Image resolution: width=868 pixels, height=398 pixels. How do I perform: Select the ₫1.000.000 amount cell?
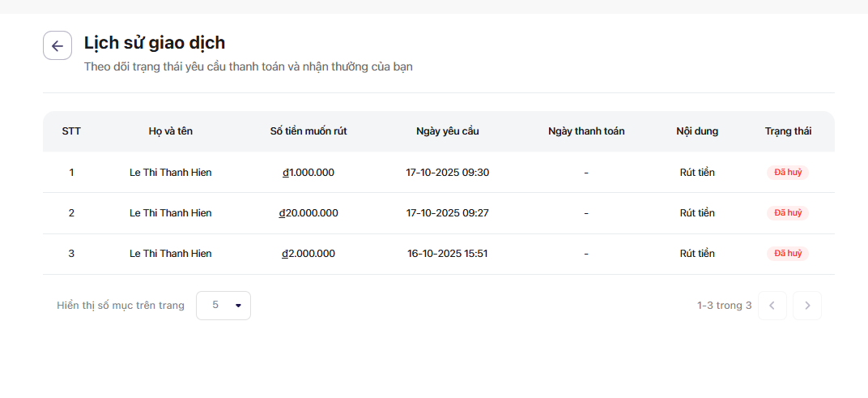pos(308,173)
